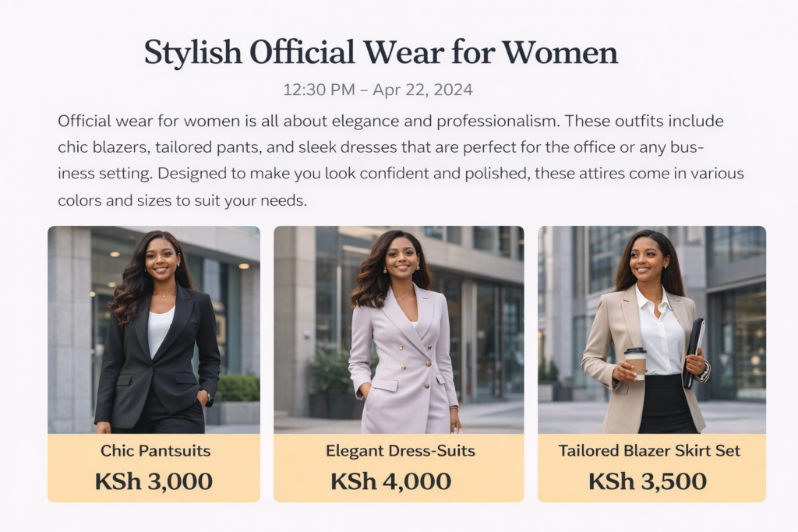798x532 pixels.
Task: Open the Chic Pantsuits product photo
Action: pyautogui.click(x=154, y=329)
